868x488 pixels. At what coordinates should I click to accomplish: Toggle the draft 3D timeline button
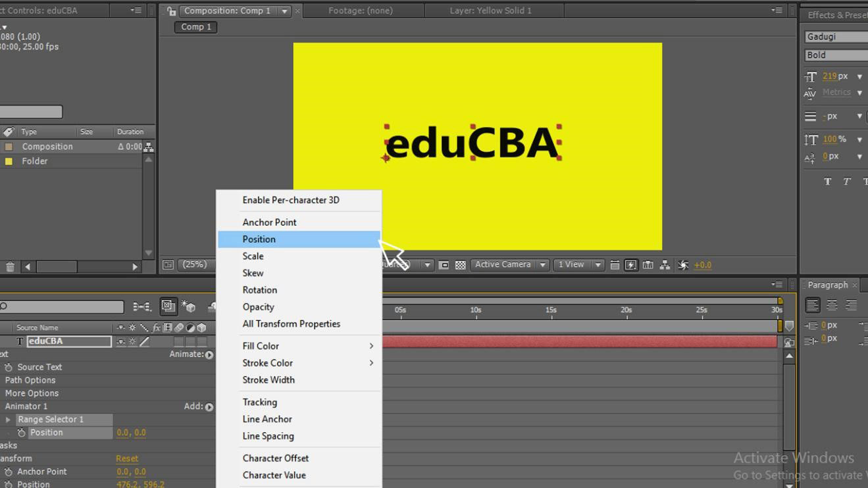(189, 306)
